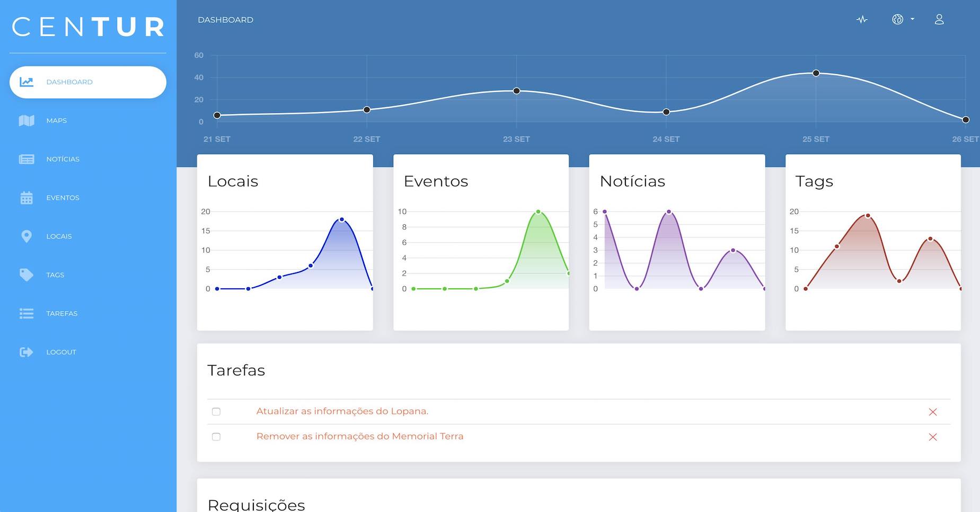980x512 pixels.
Task: Select the 25 SET peak data point
Action: pos(816,73)
